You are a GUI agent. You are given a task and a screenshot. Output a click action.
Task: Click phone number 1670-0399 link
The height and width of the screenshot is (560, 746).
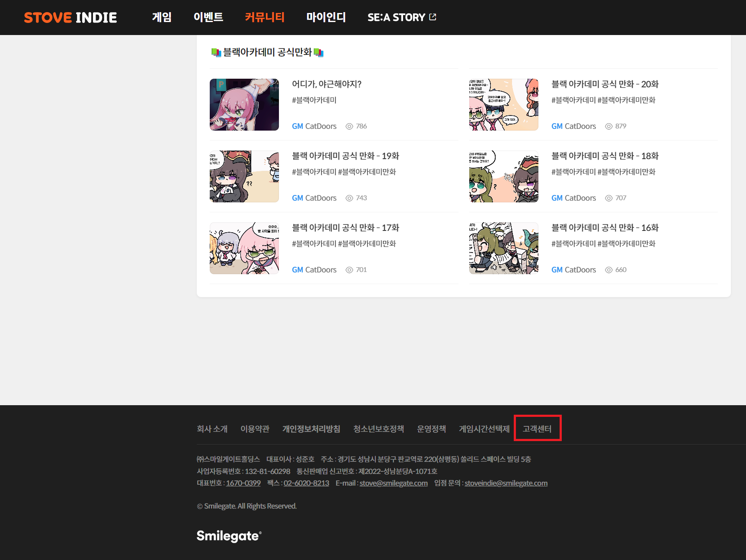(x=243, y=483)
